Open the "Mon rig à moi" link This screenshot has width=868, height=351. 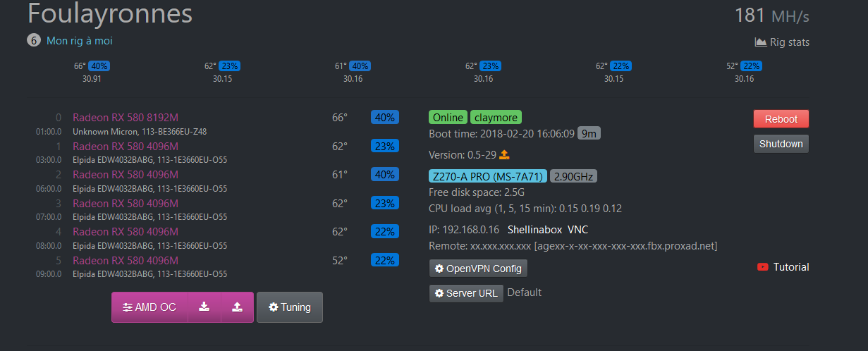[x=79, y=41]
